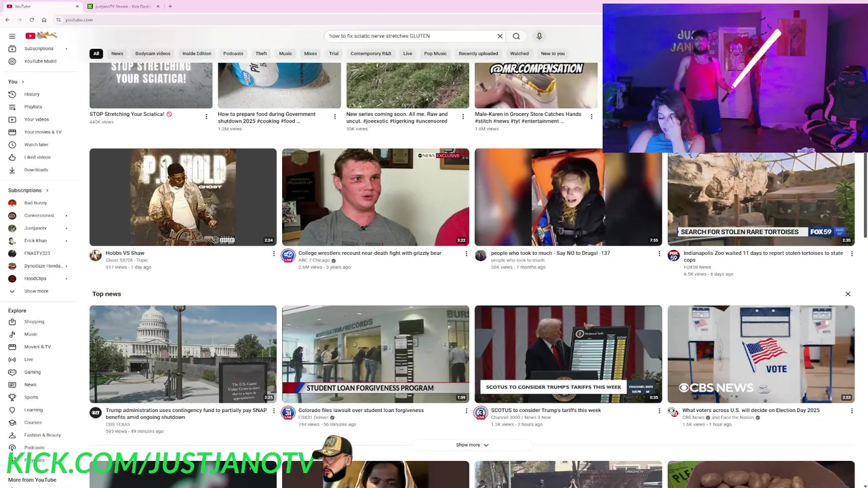Open the FOX59 News channel avatar
Screen dimensions: 868x488
pos(673,256)
